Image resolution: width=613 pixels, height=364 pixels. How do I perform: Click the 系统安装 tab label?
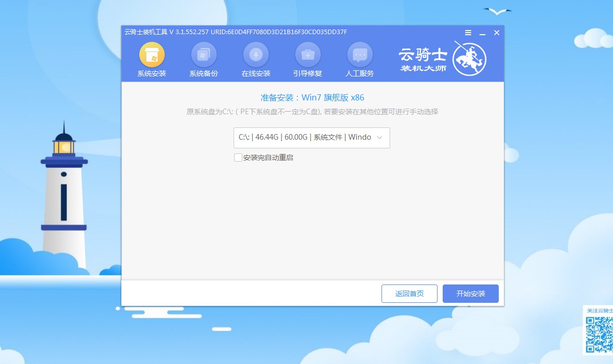pos(152,73)
